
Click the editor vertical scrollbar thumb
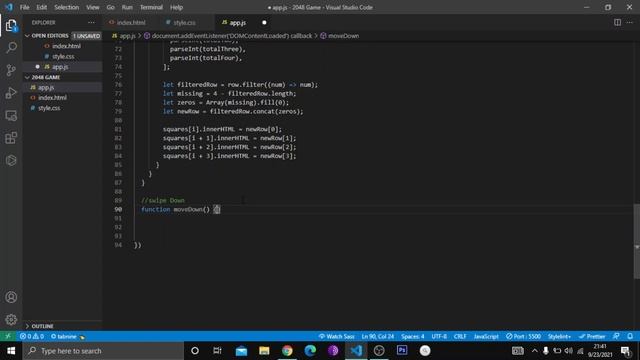point(636,241)
